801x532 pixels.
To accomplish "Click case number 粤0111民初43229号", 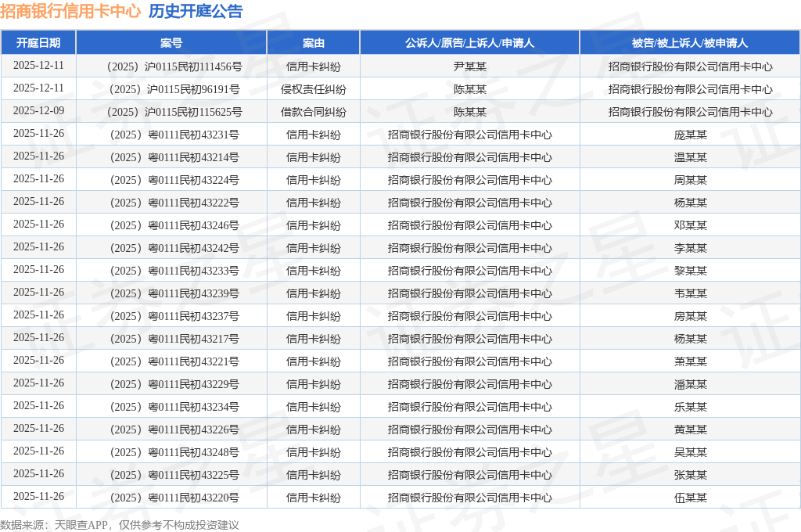I will 174,384.
